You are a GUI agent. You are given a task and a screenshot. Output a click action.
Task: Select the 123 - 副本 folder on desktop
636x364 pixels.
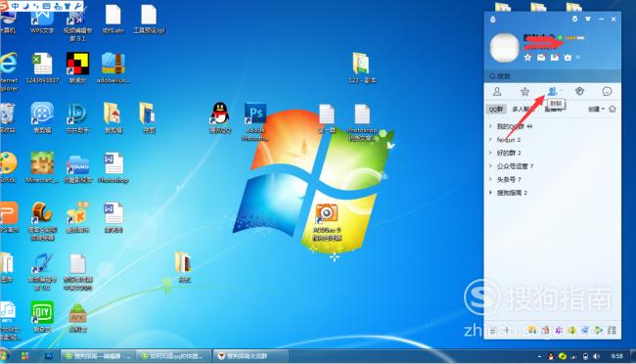(362, 68)
